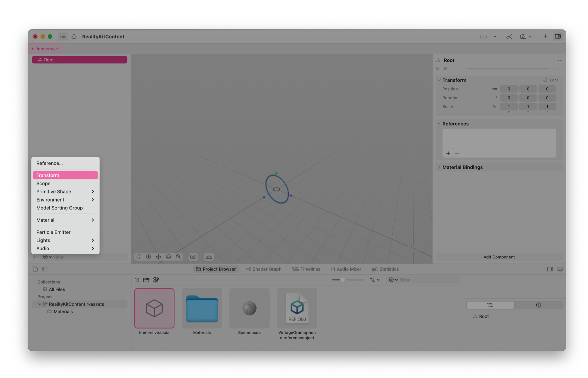Click the warning triangle icon in title bar

pos(74,36)
